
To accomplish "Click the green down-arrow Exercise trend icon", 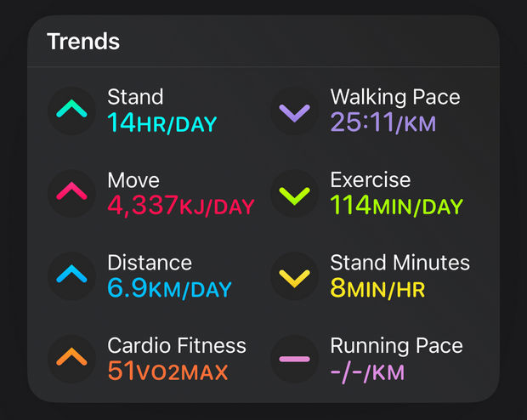I will pyautogui.click(x=296, y=192).
